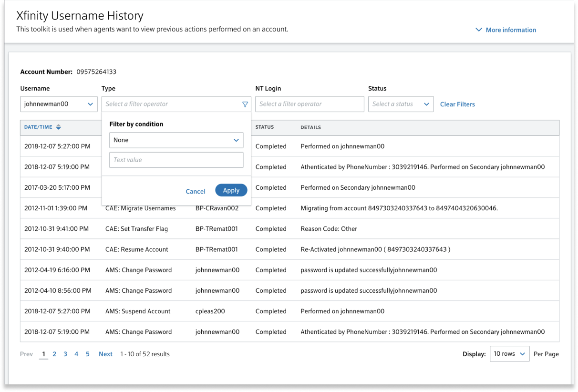Screen dimensions: 578x392
Task: Open the Username dropdown johnnewman00
Action: tap(59, 104)
